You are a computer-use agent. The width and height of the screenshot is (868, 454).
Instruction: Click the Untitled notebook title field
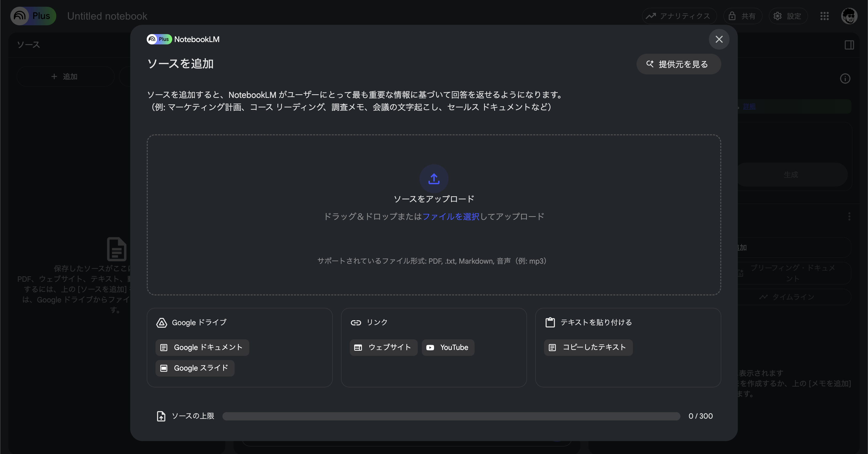(107, 16)
